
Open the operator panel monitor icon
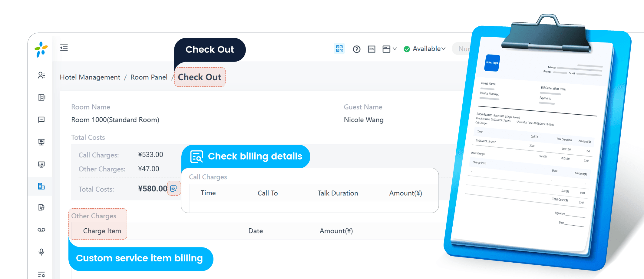(x=41, y=164)
